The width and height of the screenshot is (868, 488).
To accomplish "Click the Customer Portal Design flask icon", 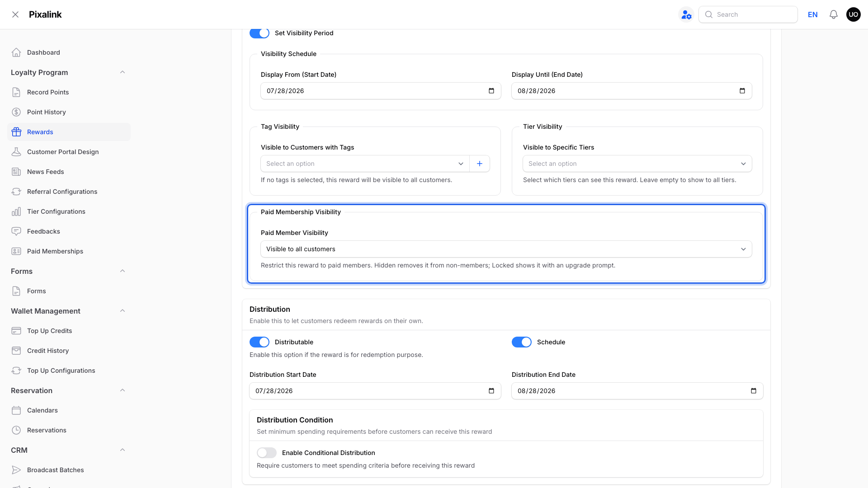I will click(x=16, y=152).
